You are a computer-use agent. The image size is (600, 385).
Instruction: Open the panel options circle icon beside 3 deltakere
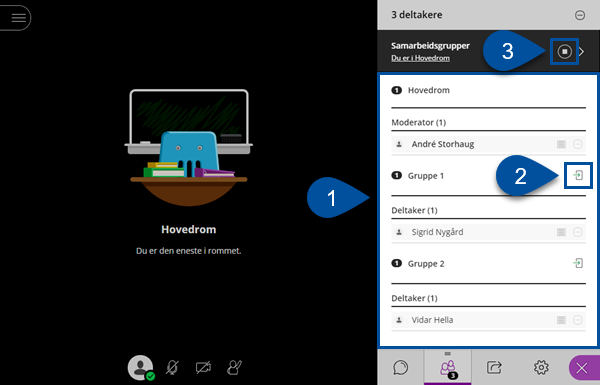(580, 15)
